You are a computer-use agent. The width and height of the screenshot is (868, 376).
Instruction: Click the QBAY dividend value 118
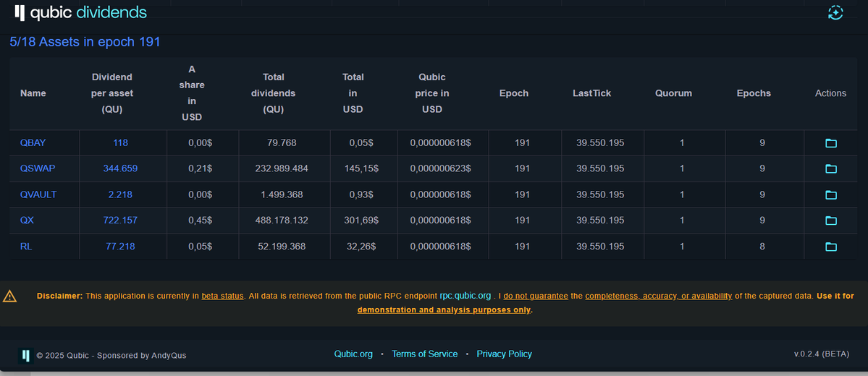120,142
